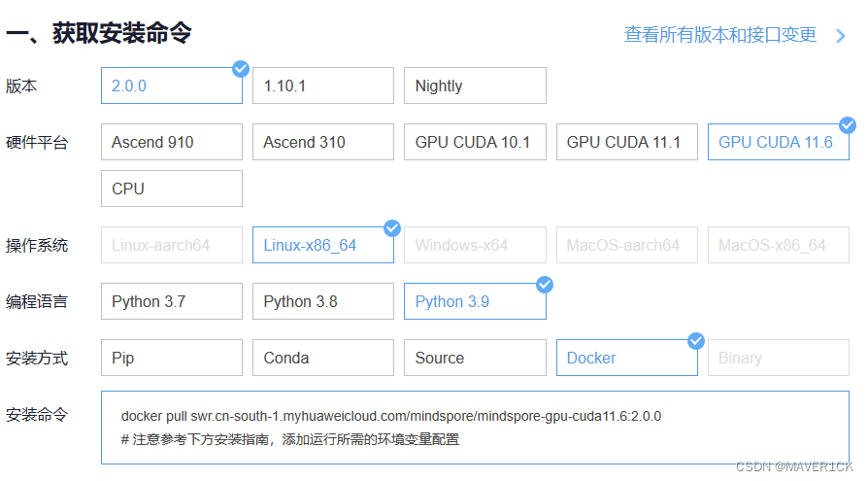Viewport: 868px width, 481px height.
Task: Click the 安装方式 row label
Action: (37, 358)
